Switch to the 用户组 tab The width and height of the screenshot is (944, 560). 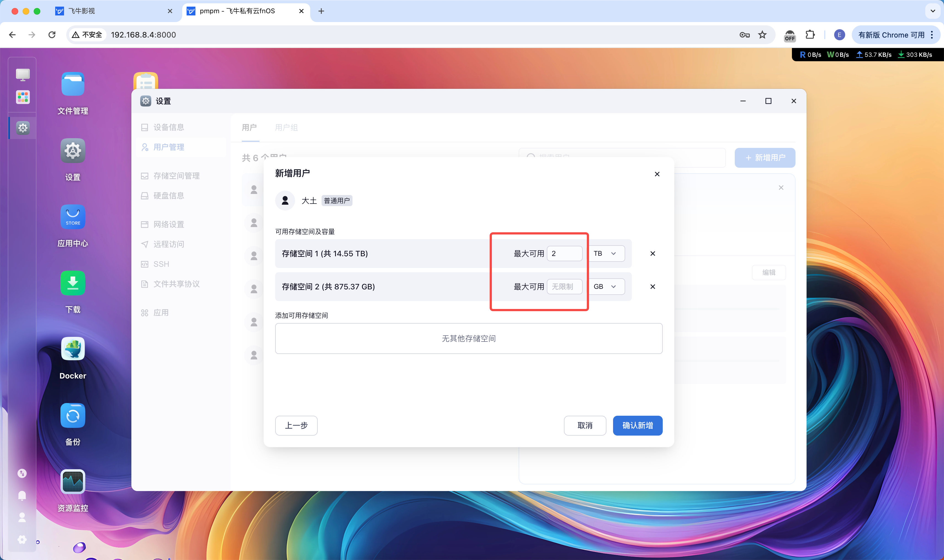[286, 127]
